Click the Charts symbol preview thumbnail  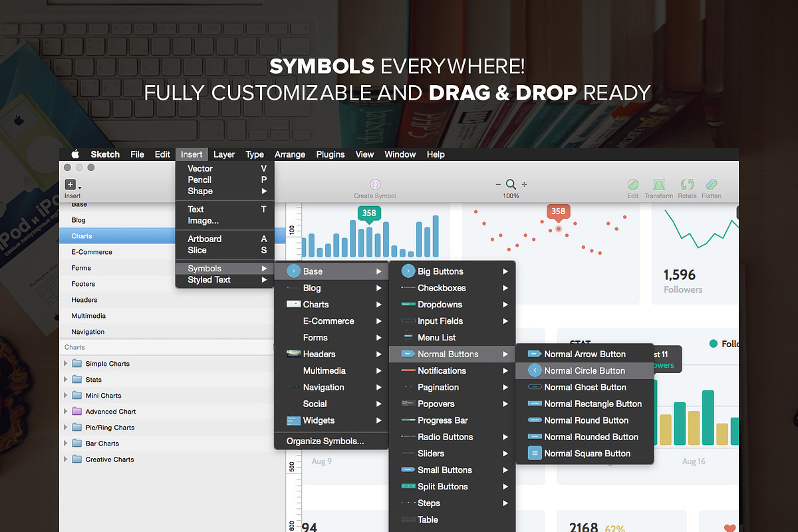click(293, 304)
